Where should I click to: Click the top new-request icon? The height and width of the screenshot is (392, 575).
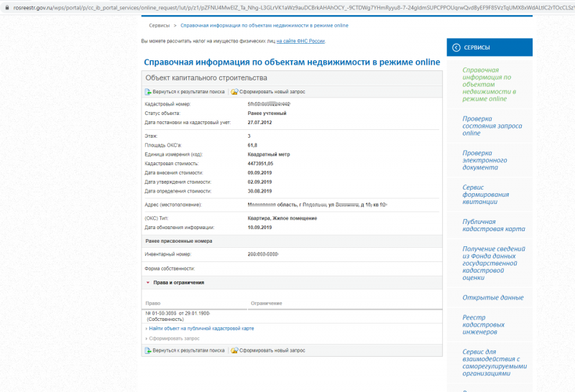pos(234,92)
